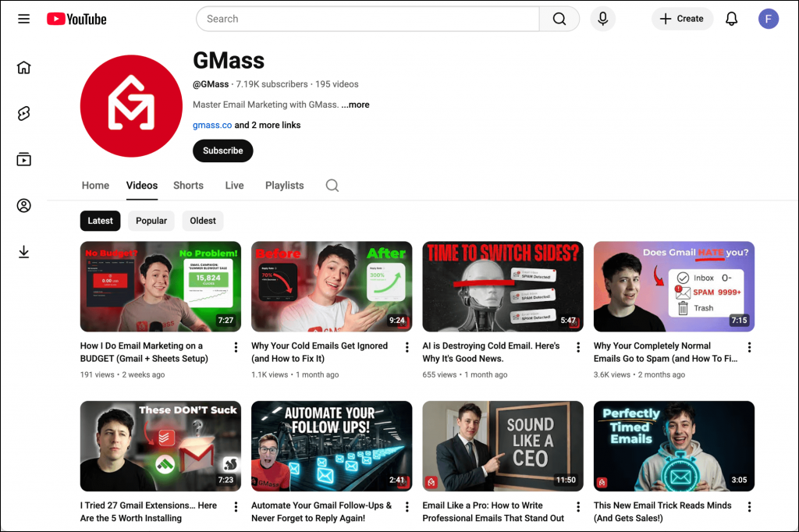
Task: Select the Latest sort chip
Action: point(100,221)
